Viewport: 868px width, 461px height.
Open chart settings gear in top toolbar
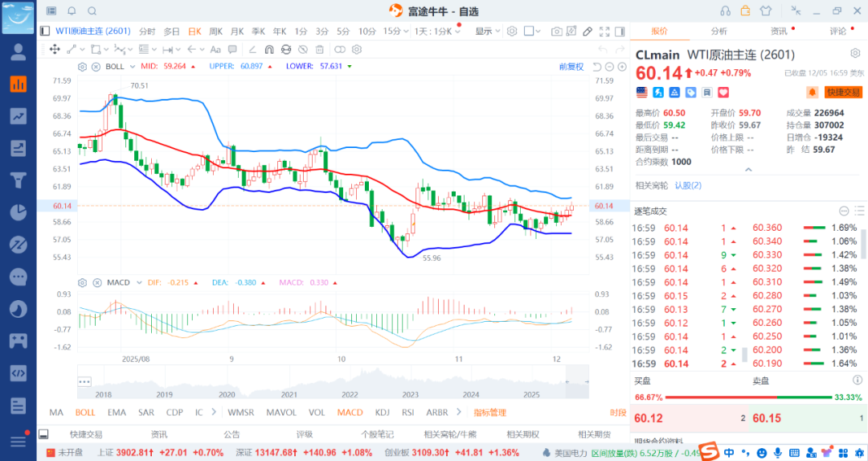click(512, 31)
